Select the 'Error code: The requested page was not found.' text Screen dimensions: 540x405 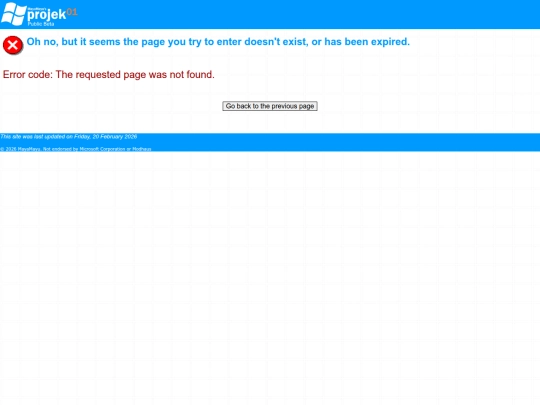coord(108,74)
